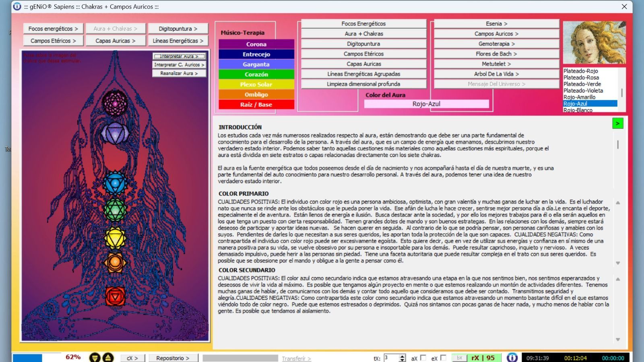Tick the aX checkbox
Viewport: 644px width, 362px height.
click(x=423, y=358)
